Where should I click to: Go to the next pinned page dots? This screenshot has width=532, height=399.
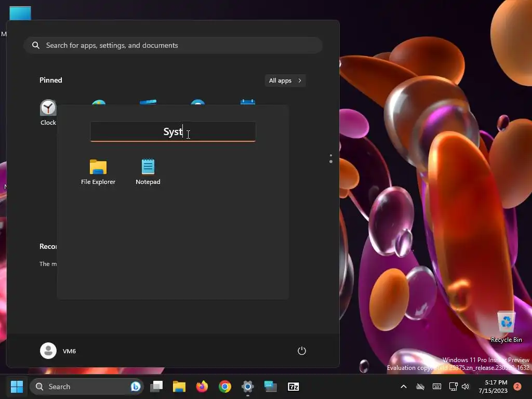[x=331, y=159]
